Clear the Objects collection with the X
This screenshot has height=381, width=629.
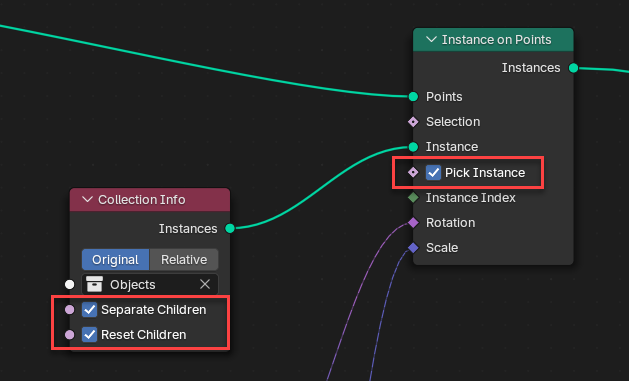[205, 284]
